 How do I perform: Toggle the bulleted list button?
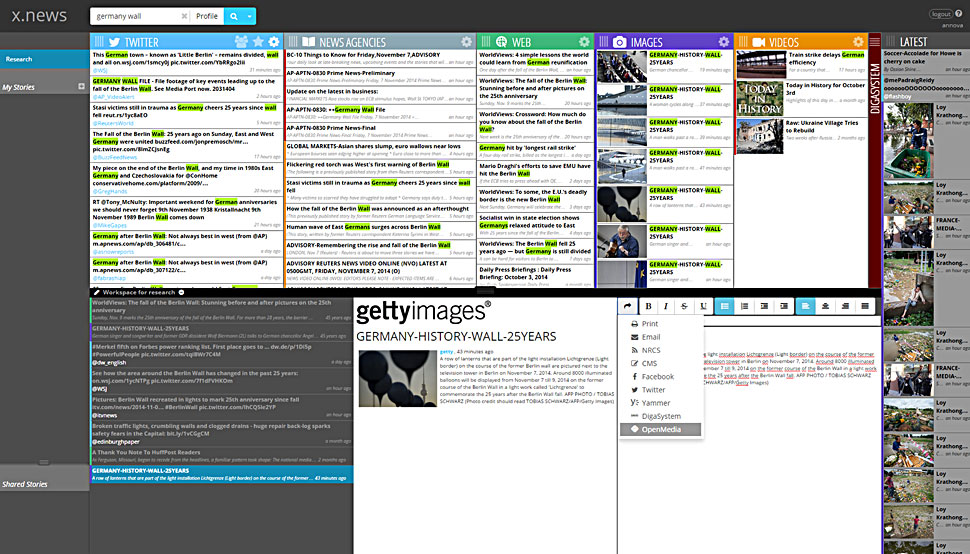tap(725, 306)
